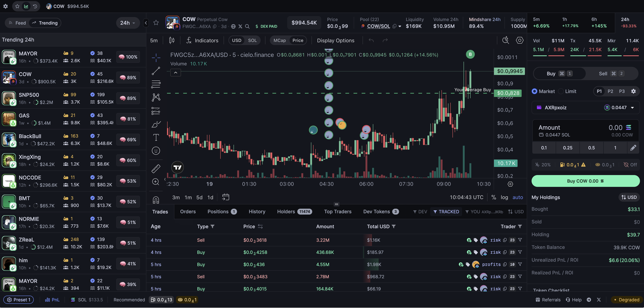This screenshot has width=644, height=308.
Task: Open trade preset settings gear icon
Action: tap(633, 91)
